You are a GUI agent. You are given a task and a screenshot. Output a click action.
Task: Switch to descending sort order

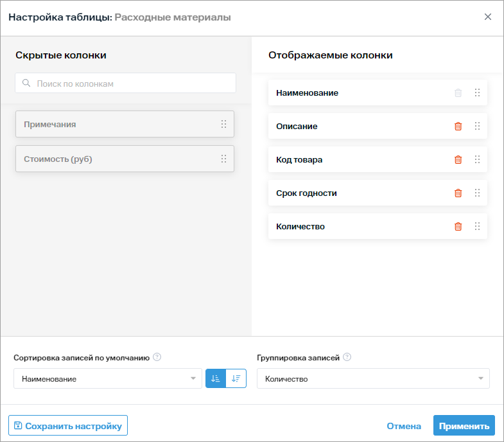point(236,378)
